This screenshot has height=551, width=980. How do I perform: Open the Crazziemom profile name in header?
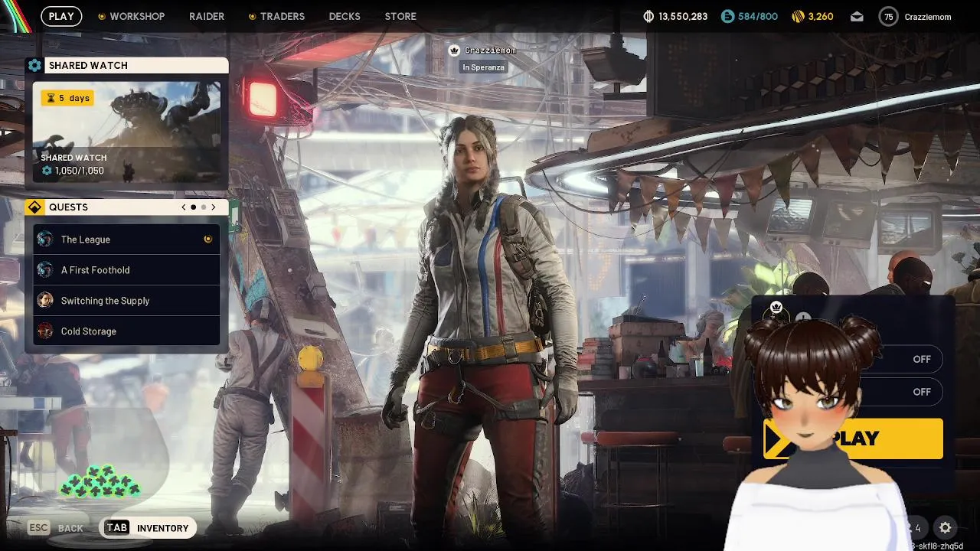[929, 16]
